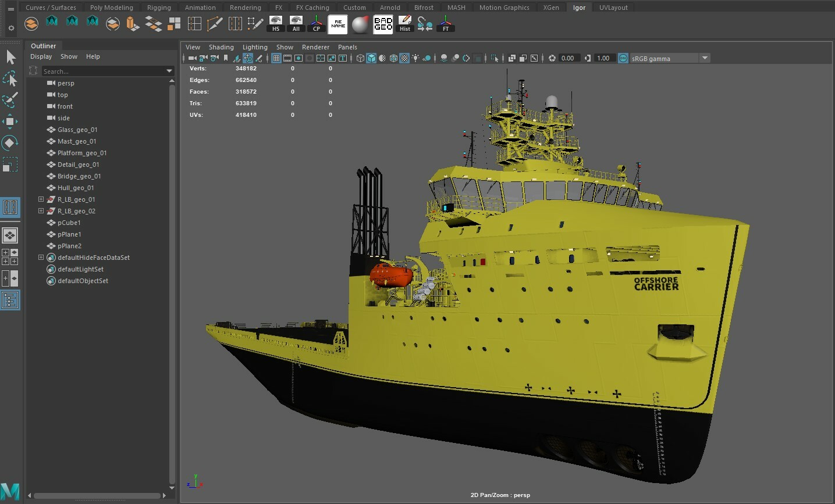The height and width of the screenshot is (504, 835).
Task: Switch to the Poly Modeling shelf tab
Action: pos(111,8)
